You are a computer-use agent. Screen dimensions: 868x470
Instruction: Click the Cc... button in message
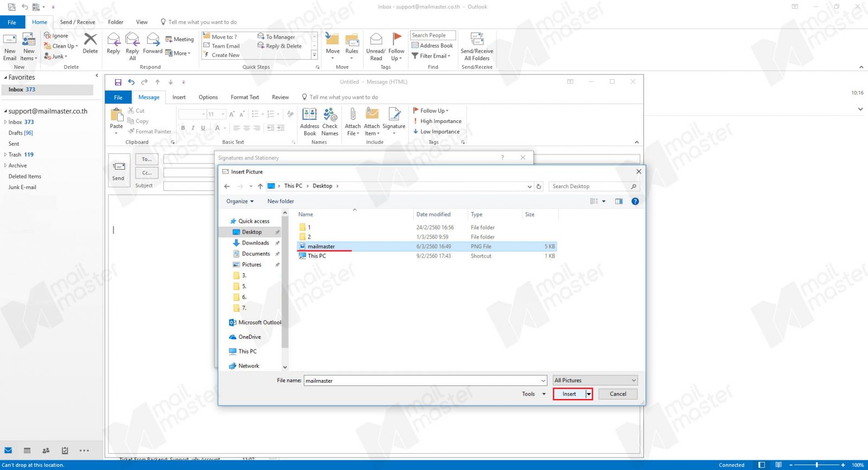(x=147, y=173)
